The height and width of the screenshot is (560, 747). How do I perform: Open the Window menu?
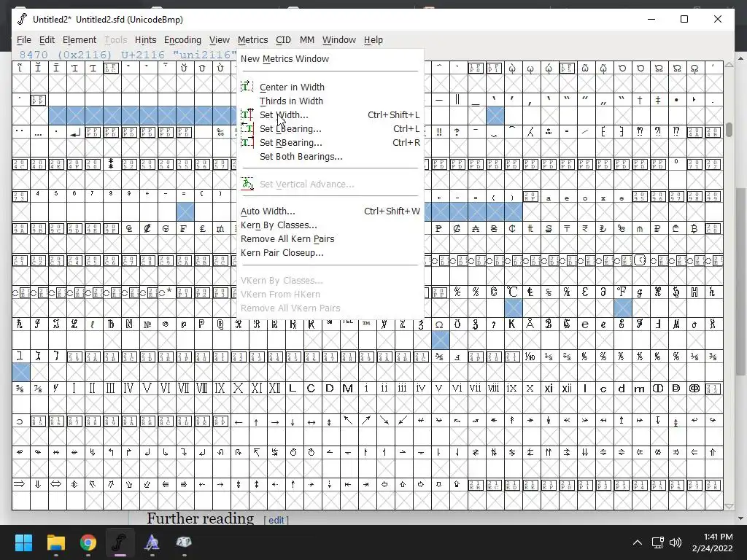(338, 40)
